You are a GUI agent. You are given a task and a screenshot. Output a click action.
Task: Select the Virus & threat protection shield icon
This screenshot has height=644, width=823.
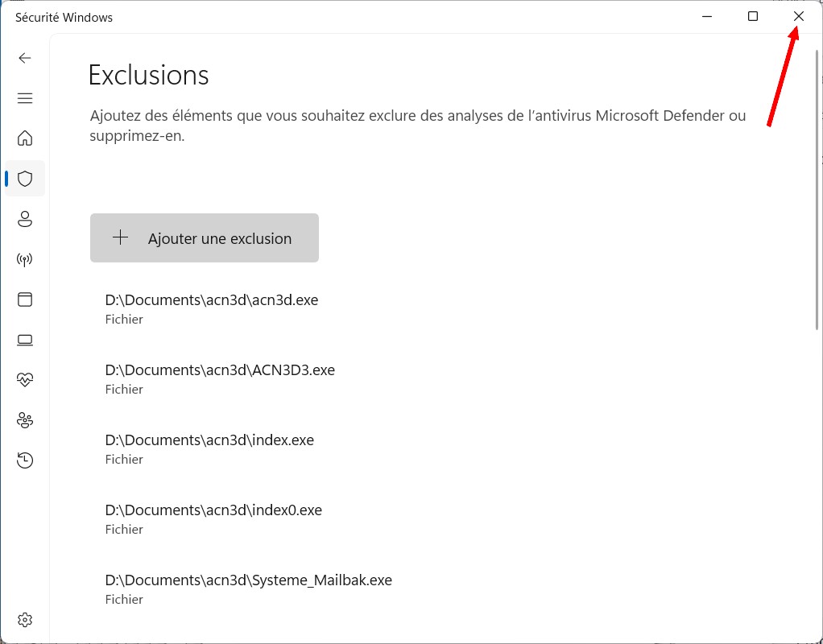click(x=25, y=179)
